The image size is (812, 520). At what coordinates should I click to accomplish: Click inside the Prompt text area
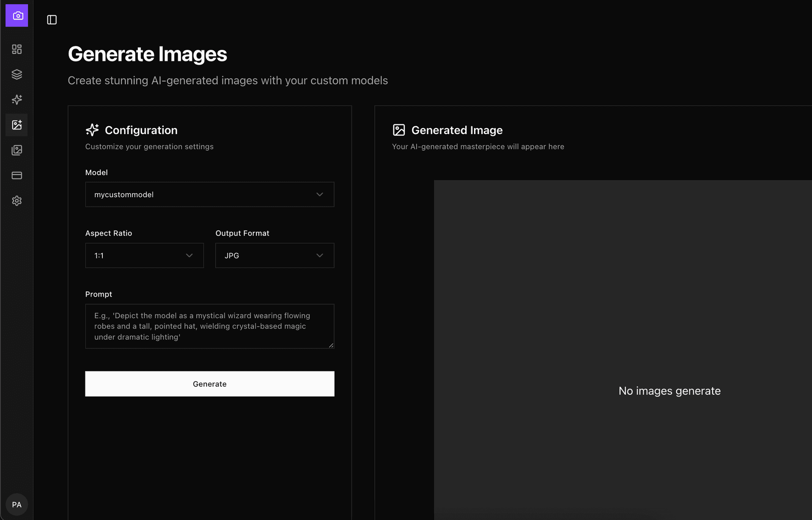(209, 326)
